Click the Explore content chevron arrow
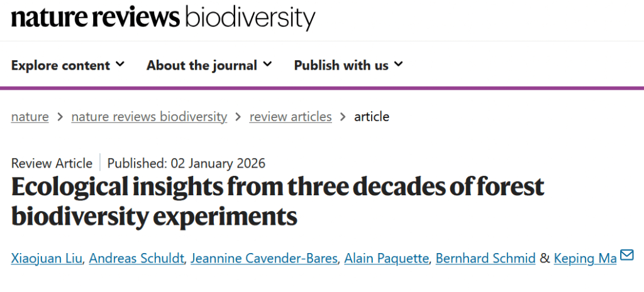 (120, 64)
